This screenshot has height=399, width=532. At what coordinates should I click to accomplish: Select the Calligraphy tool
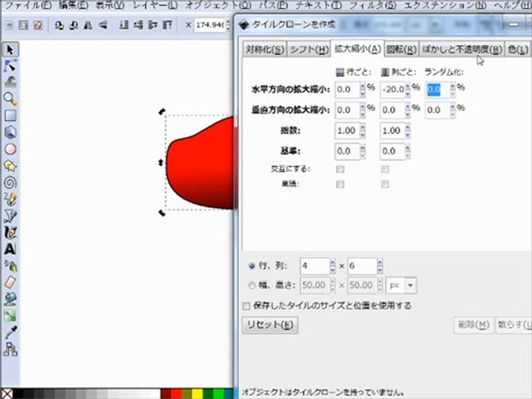(10, 232)
